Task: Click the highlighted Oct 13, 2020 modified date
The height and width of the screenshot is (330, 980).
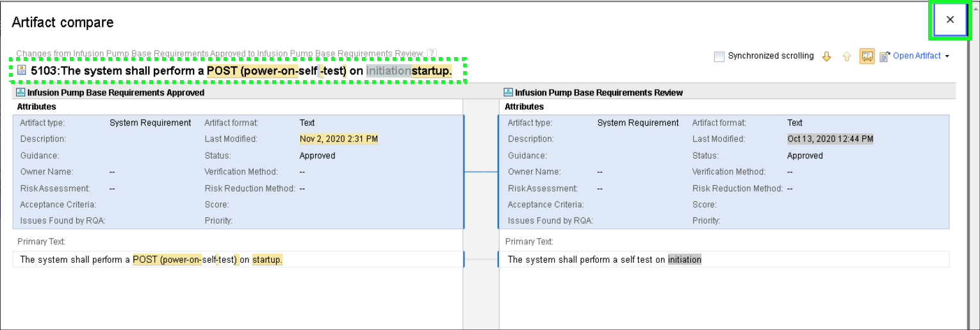Action: pyautogui.click(x=830, y=139)
